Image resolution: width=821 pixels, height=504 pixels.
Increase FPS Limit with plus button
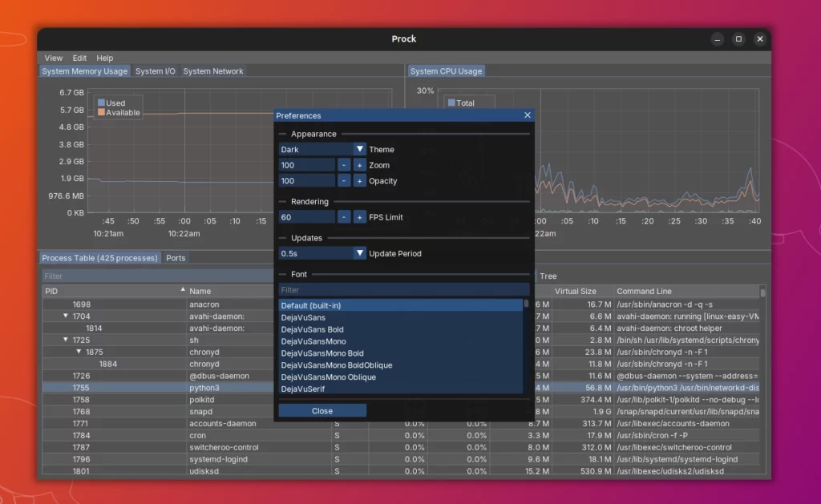[x=359, y=216]
